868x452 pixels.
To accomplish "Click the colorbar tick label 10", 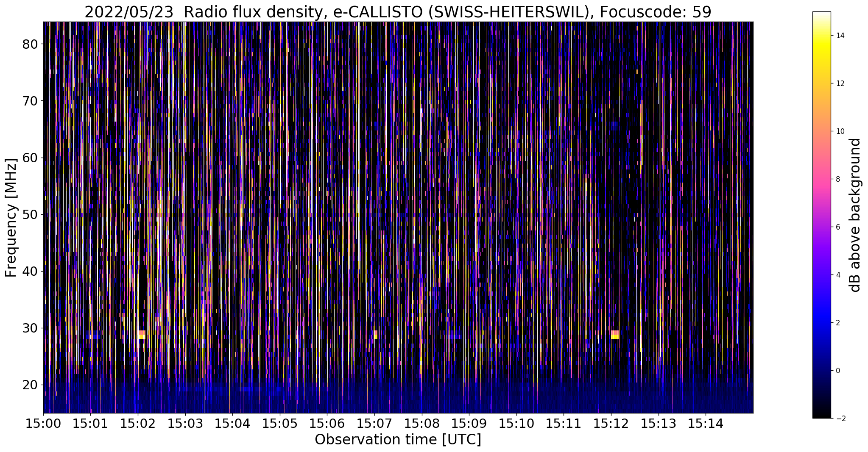I will [x=840, y=131].
